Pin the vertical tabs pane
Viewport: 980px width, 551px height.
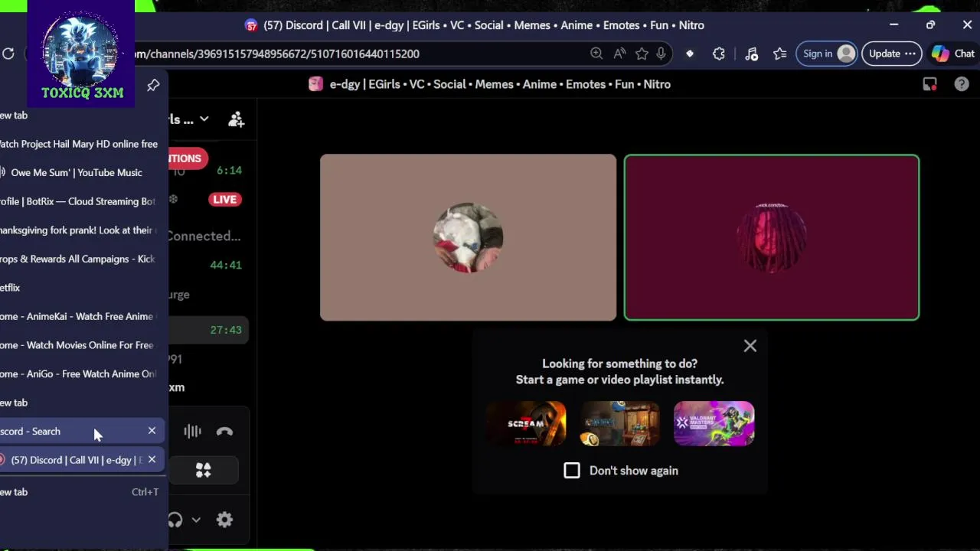click(153, 85)
